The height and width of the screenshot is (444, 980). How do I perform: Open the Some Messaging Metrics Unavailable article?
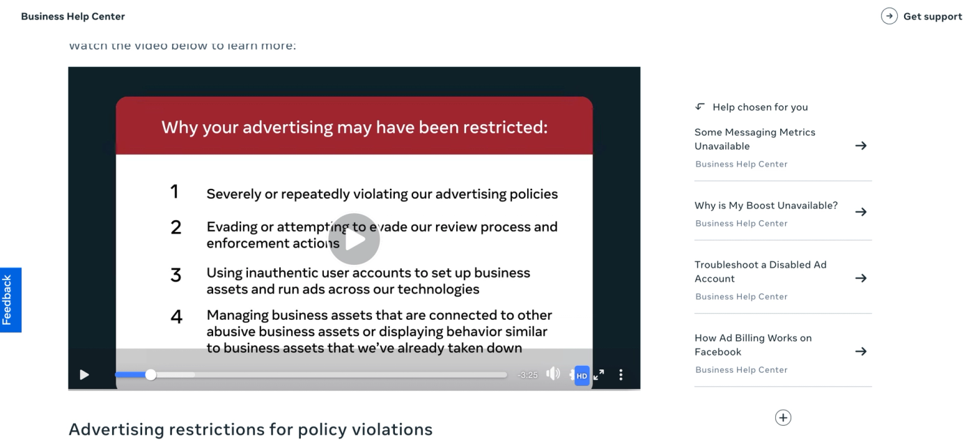click(x=754, y=139)
